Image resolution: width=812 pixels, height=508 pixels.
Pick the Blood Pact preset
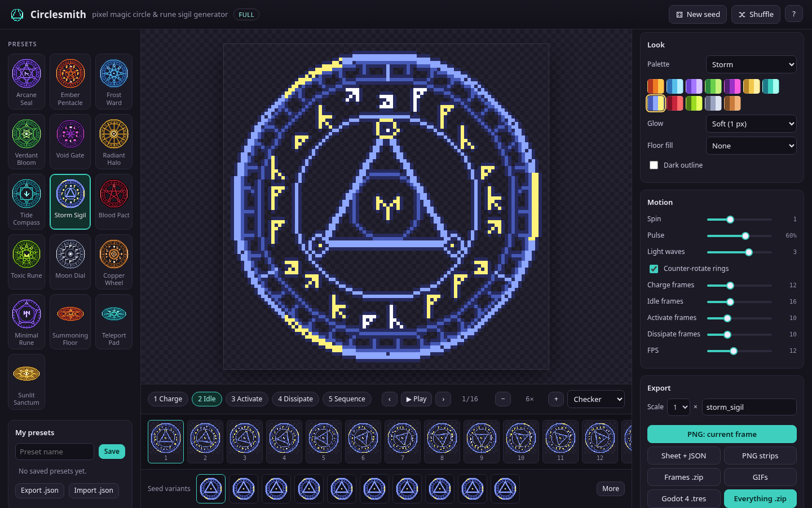(114, 202)
